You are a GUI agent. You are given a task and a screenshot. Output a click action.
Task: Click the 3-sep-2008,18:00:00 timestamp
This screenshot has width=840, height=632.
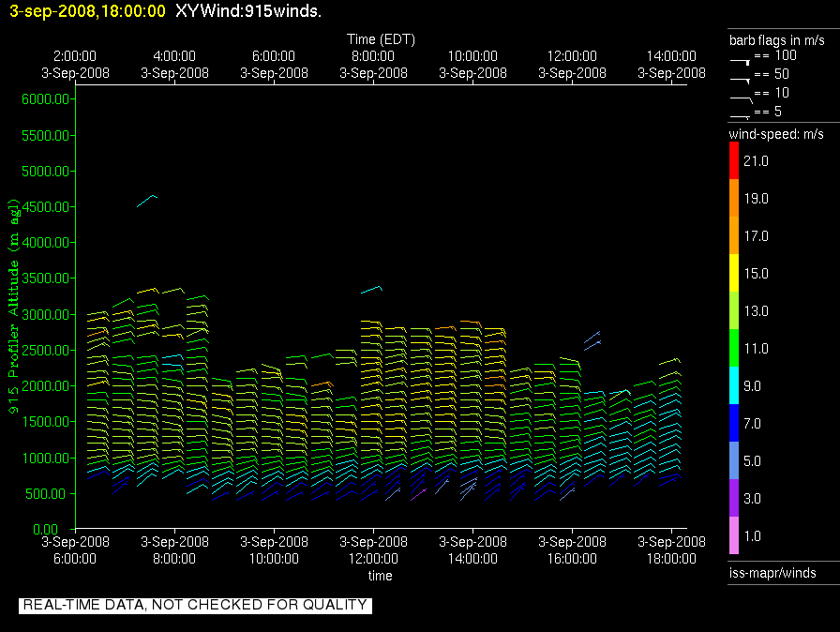click(x=88, y=10)
